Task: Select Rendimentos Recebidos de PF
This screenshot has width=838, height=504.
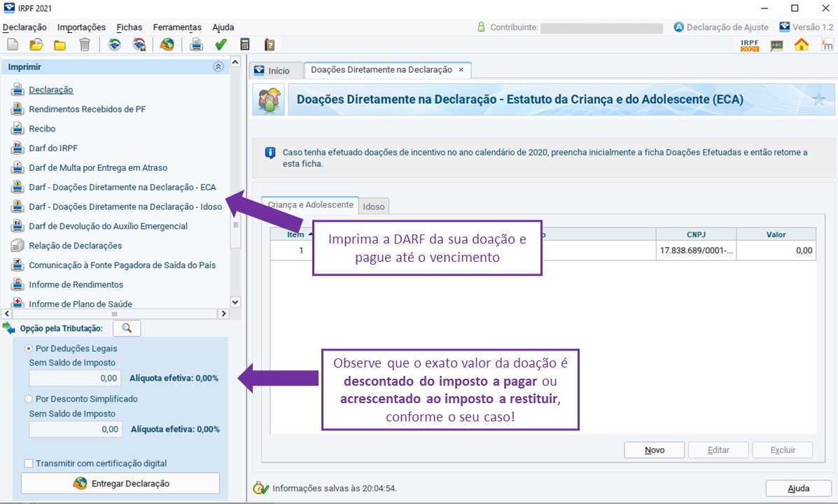Action: [x=87, y=109]
